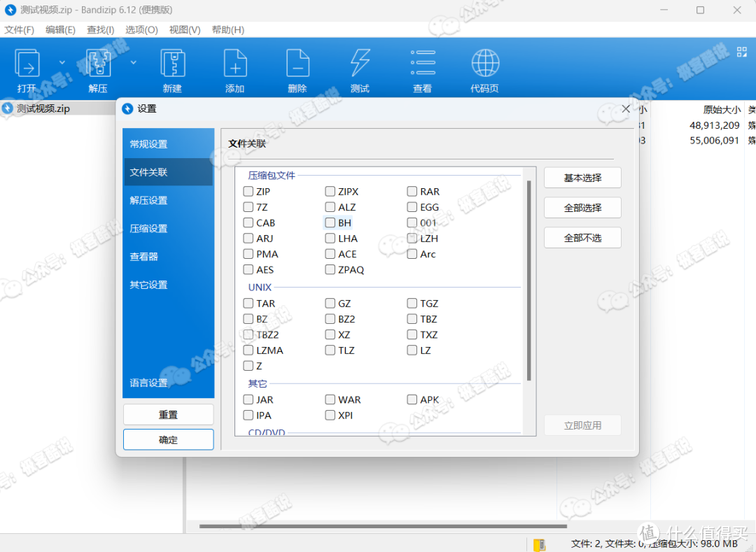The image size is (756, 552).
Task: Click the Bandizip icon in main title bar
Action: tap(10, 10)
